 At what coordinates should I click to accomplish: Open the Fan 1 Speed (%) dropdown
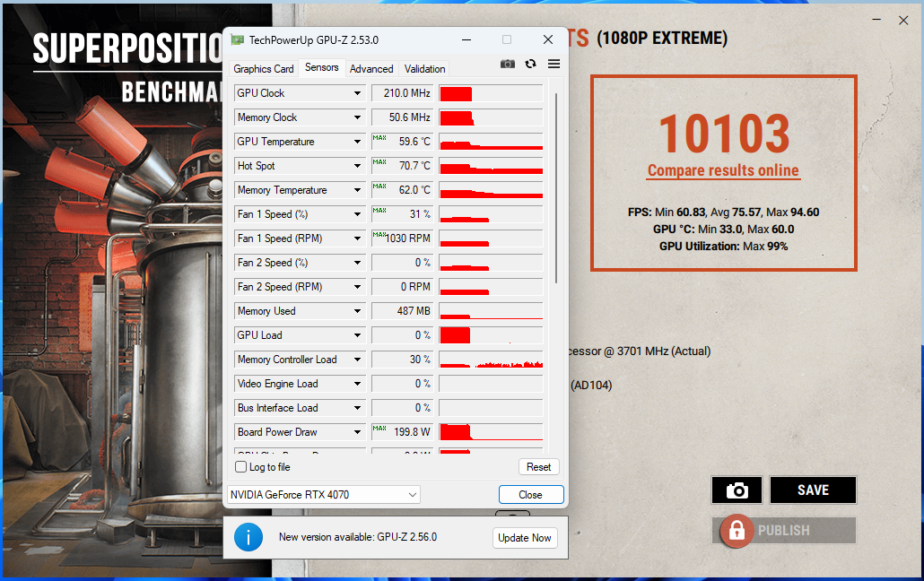click(358, 214)
